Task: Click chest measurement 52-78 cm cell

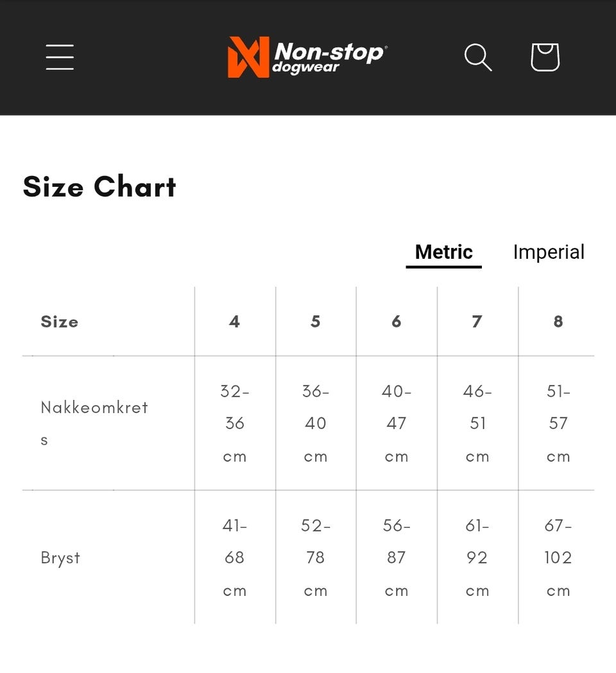Action: click(316, 557)
